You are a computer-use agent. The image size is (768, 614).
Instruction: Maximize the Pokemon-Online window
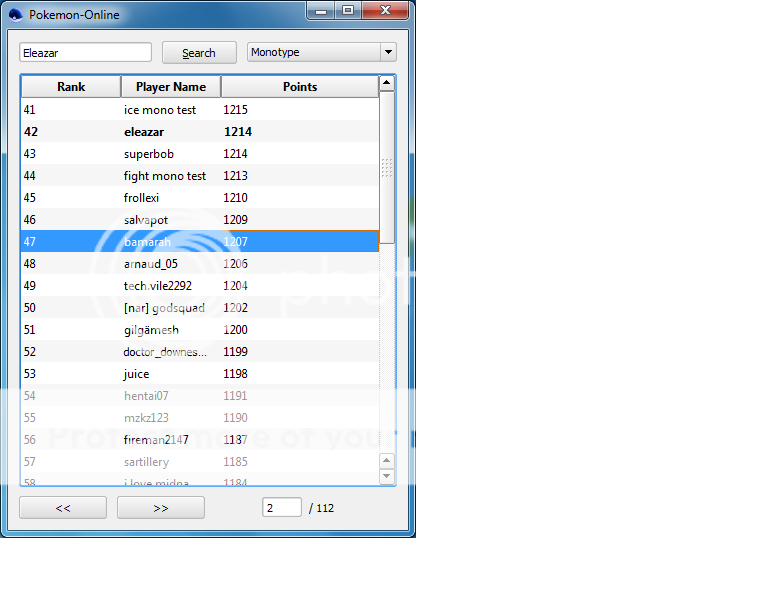point(347,11)
